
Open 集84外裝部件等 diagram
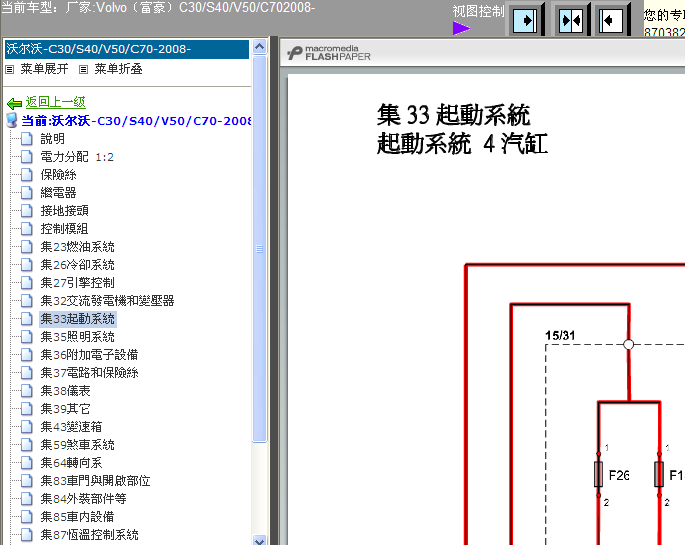pos(83,499)
